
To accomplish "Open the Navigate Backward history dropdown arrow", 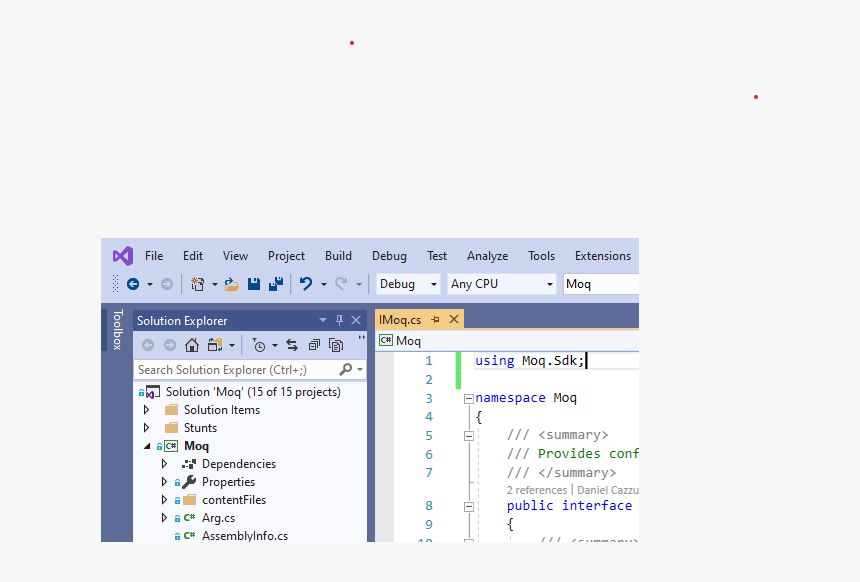I will point(149,284).
